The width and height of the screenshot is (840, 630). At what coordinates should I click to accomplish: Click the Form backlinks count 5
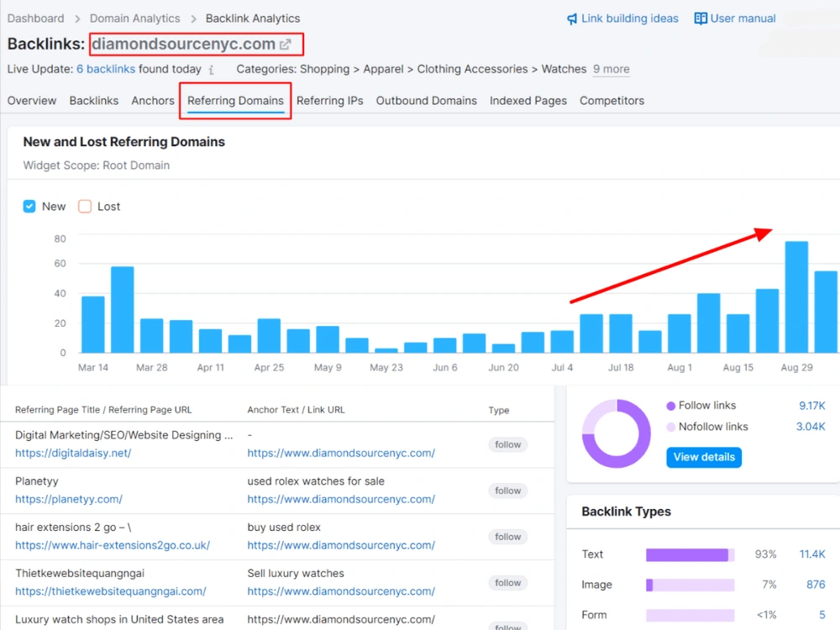click(x=822, y=615)
